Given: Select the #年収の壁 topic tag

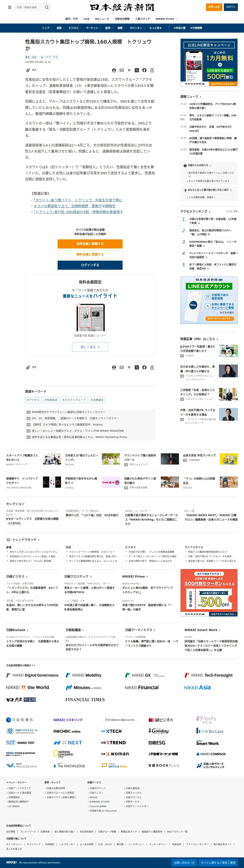Looking at the screenshot, I should (x=180, y=28).
